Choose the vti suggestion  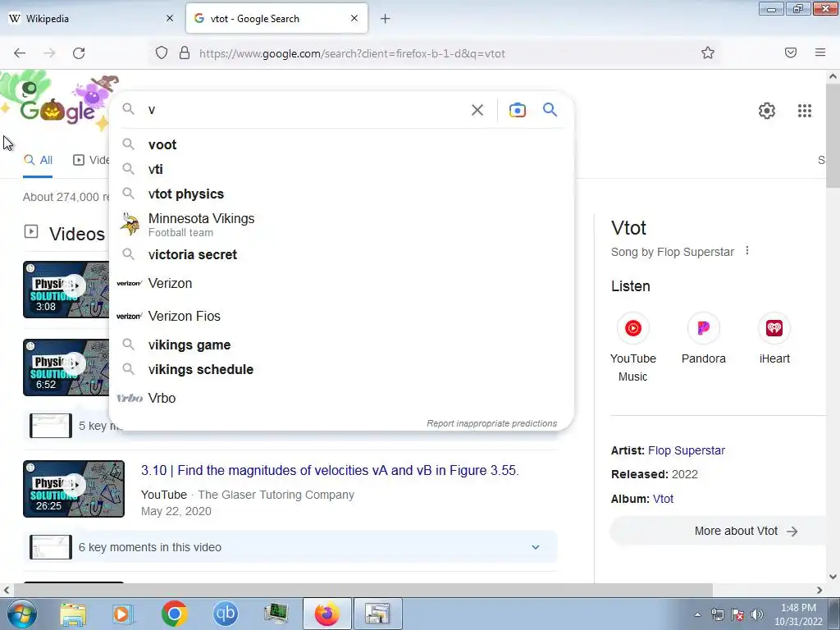[x=341, y=169]
